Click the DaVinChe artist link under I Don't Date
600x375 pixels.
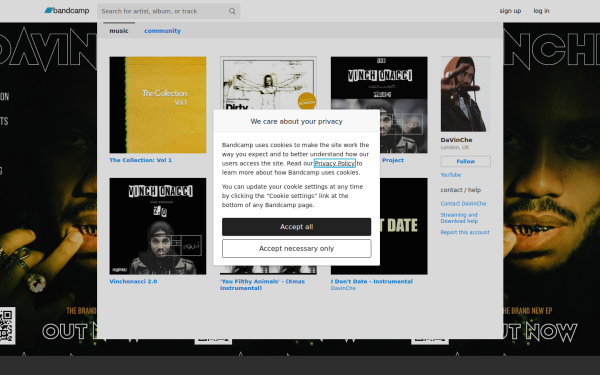[x=343, y=288]
